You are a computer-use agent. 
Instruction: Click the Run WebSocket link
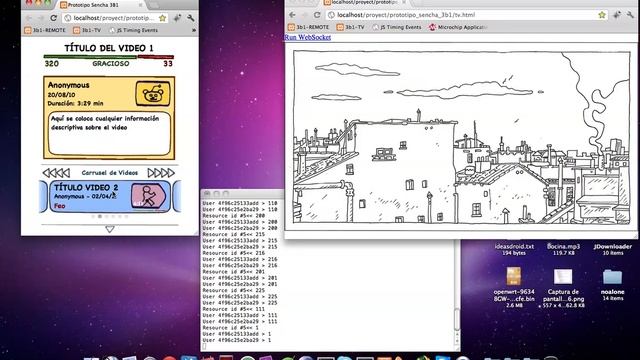(x=307, y=37)
